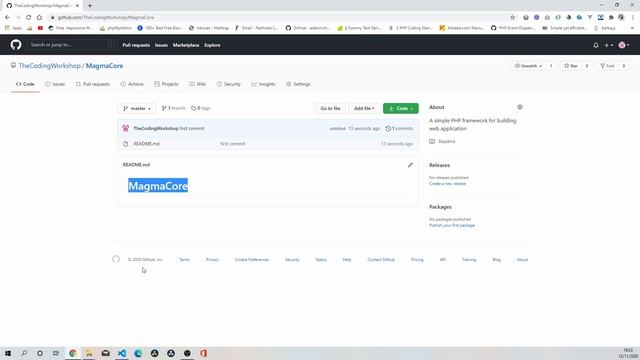The height and width of the screenshot is (360, 640).
Task: Open the 'first commit' message in the README.md row
Action: pos(233,144)
